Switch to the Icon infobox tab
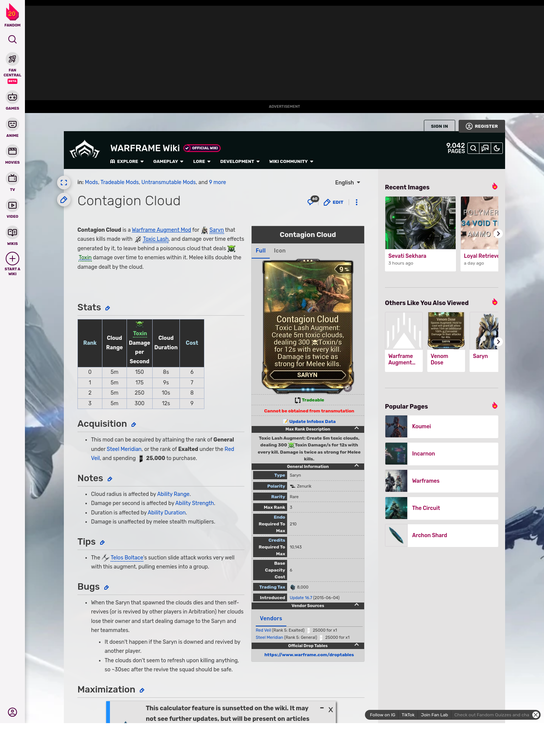 (x=280, y=251)
